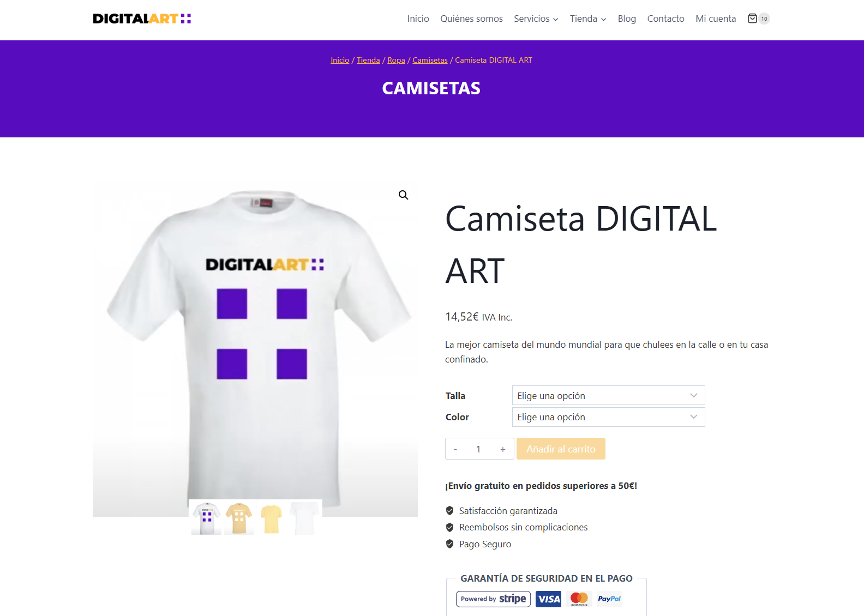The image size is (864, 616).
Task: Select the yellow t-shirt thumbnail
Action: point(271,518)
